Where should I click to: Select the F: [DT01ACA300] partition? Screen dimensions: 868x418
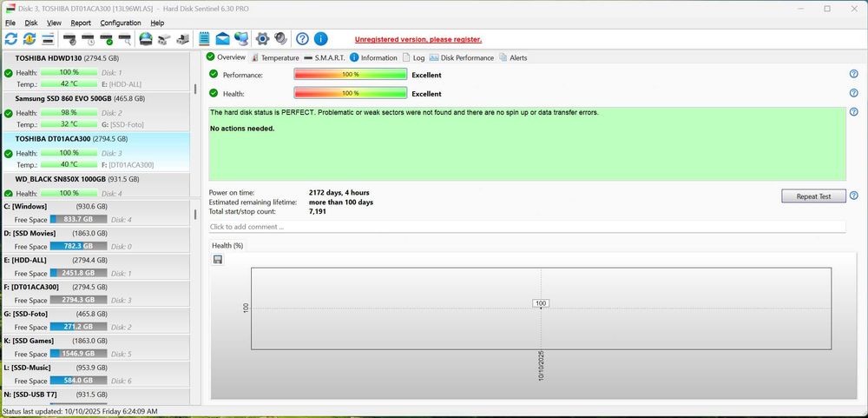(x=96, y=293)
